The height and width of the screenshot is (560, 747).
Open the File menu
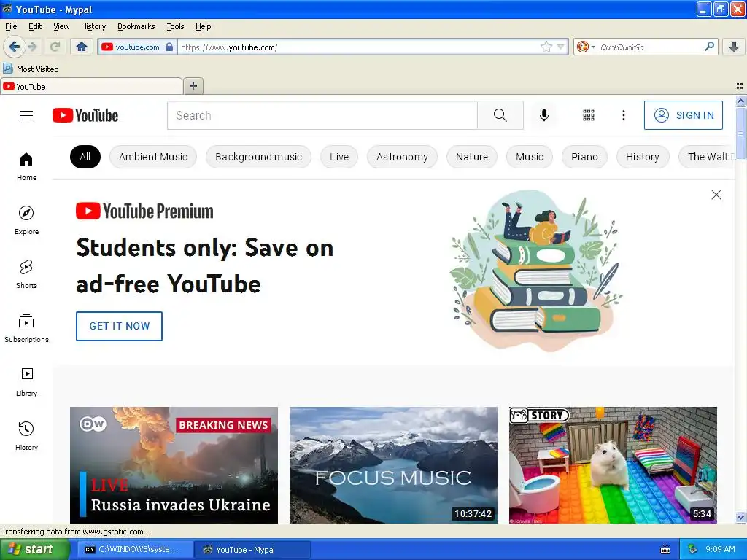tap(11, 26)
